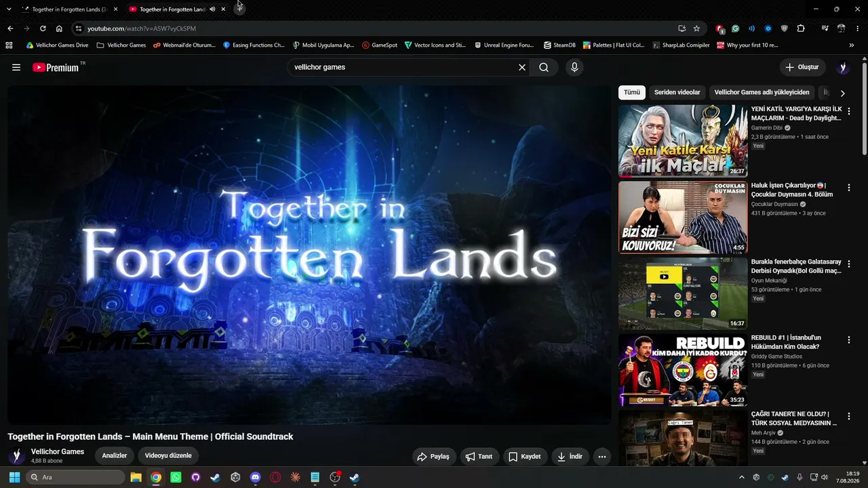The image size is (868, 488).
Task: Click the Videoyu düzenle button
Action: [x=169, y=455]
